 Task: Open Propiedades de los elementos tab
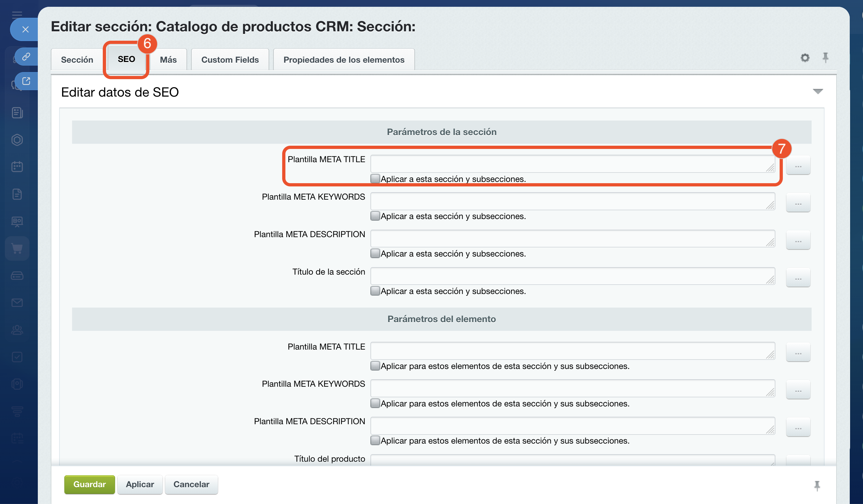click(x=344, y=59)
